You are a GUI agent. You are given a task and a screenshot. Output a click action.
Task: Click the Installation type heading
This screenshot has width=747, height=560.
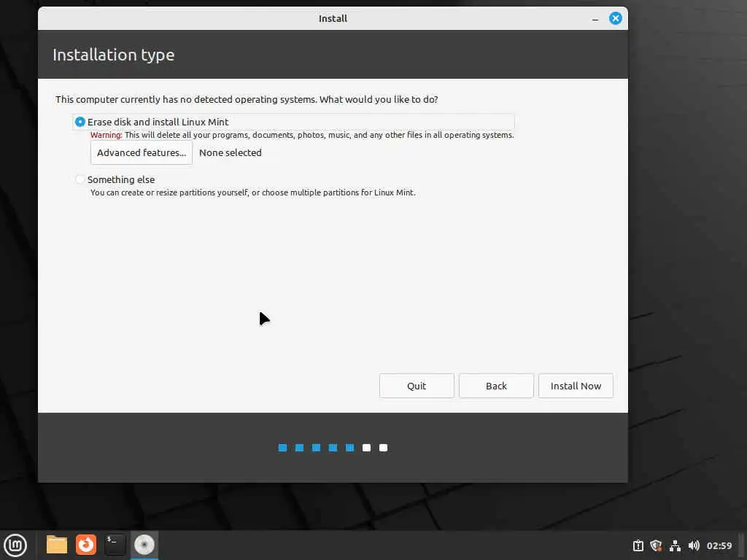coord(113,55)
